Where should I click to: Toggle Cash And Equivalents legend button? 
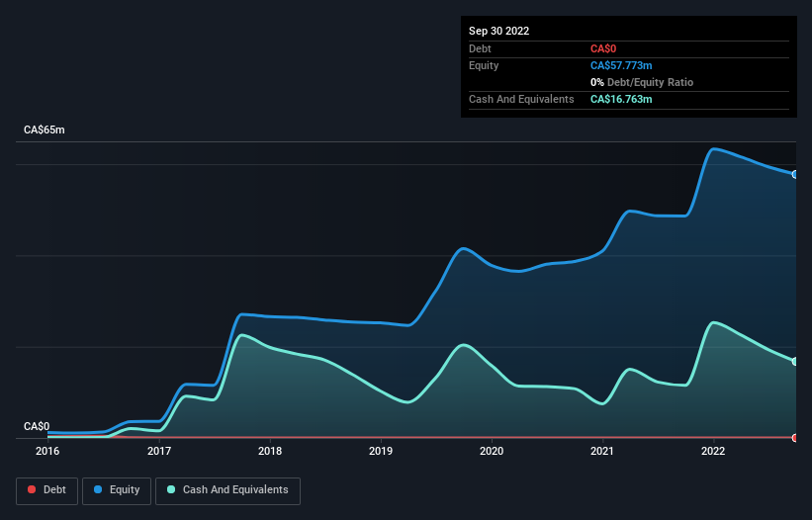227,490
